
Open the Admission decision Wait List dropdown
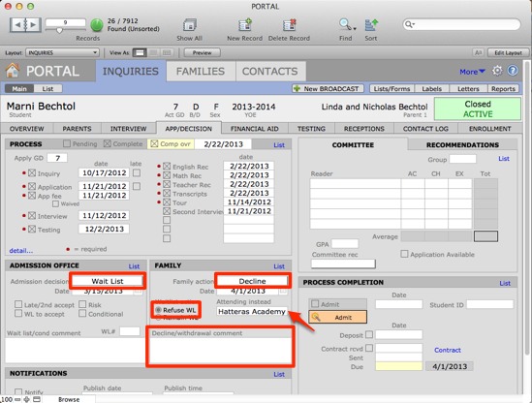[x=108, y=281]
